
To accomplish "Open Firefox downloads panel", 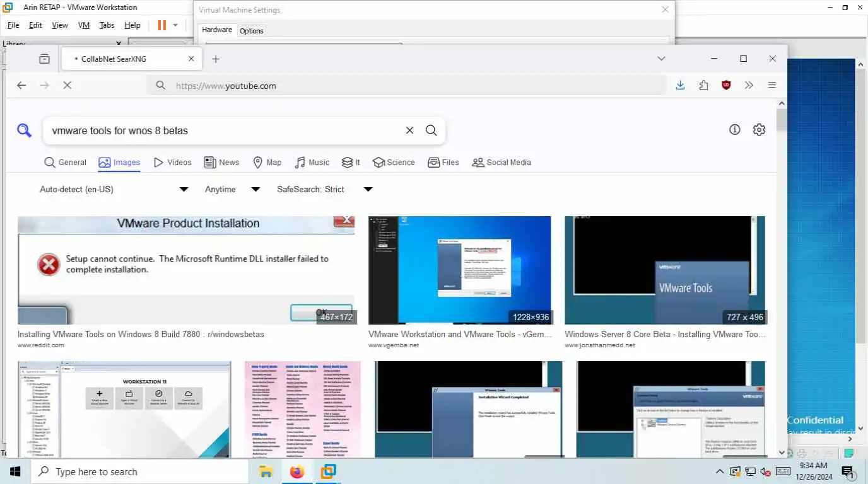I will pyautogui.click(x=680, y=85).
